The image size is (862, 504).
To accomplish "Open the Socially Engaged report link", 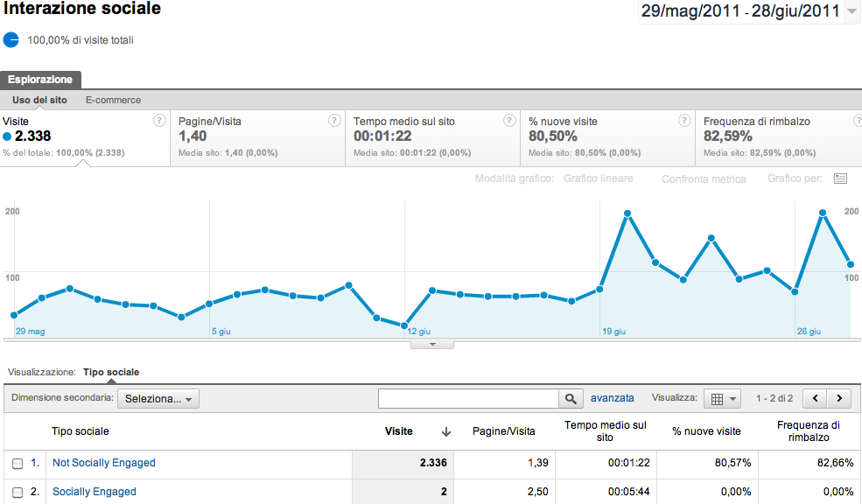I will coord(94,492).
